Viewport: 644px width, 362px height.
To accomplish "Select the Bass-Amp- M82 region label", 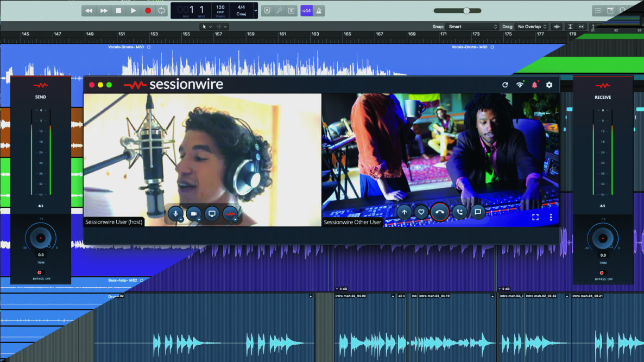I will (x=122, y=281).
